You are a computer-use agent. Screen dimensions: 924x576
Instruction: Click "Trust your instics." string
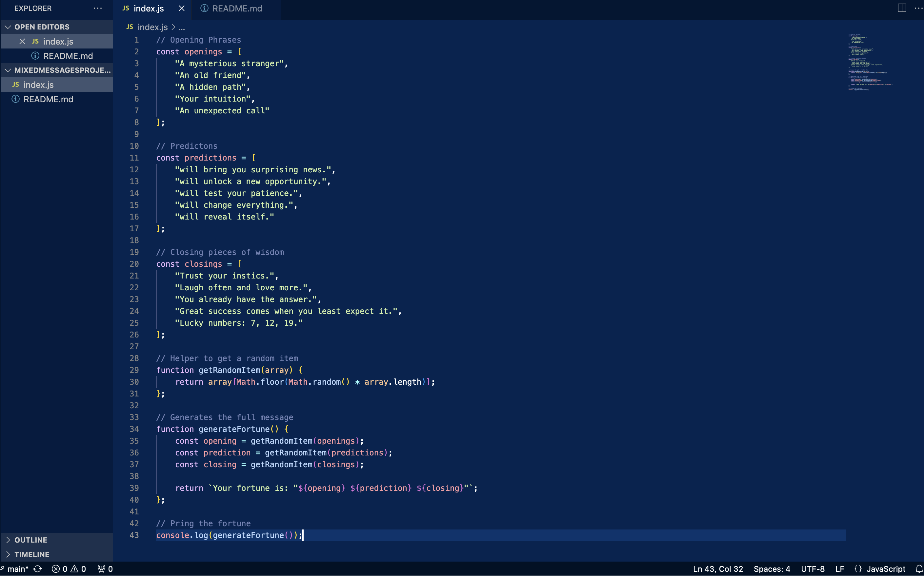(225, 276)
